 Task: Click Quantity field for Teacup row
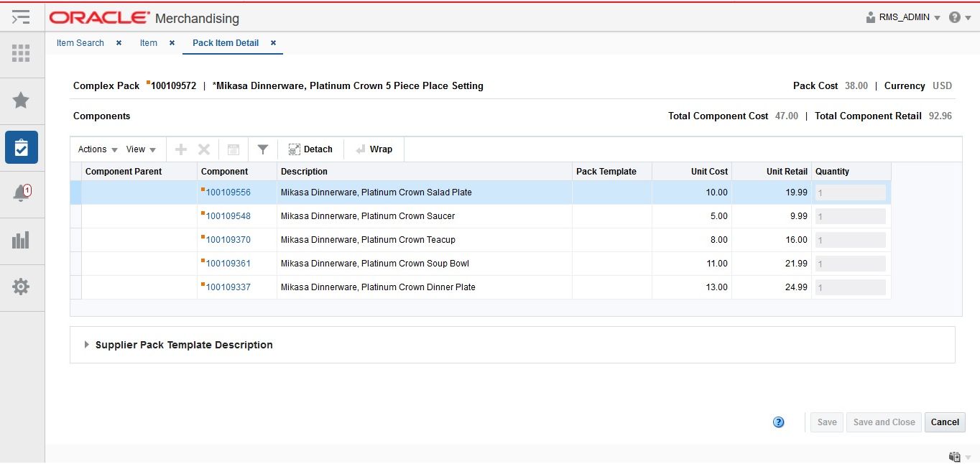(x=850, y=240)
